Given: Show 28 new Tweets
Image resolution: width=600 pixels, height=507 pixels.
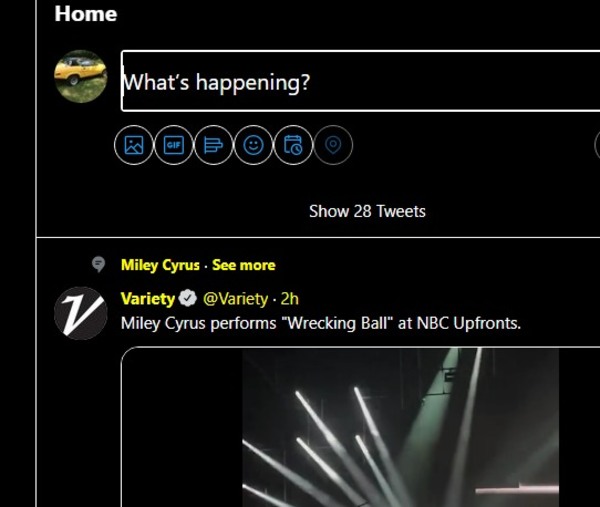Looking at the screenshot, I should pyautogui.click(x=367, y=211).
